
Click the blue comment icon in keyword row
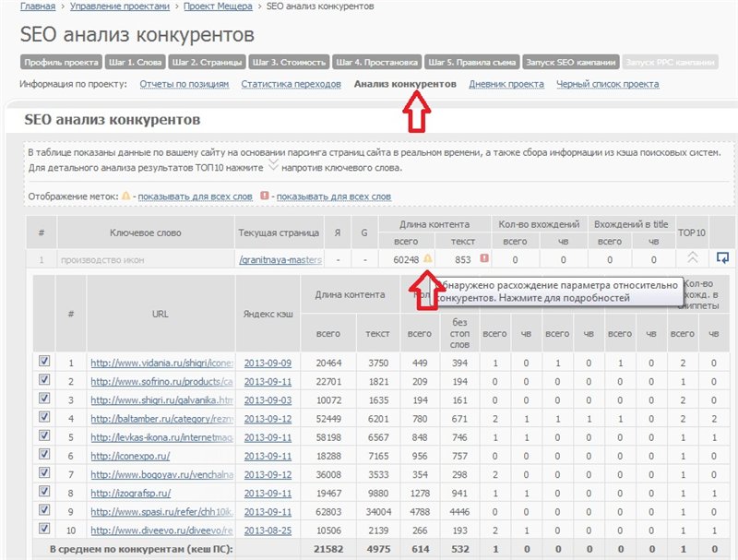pos(722,258)
